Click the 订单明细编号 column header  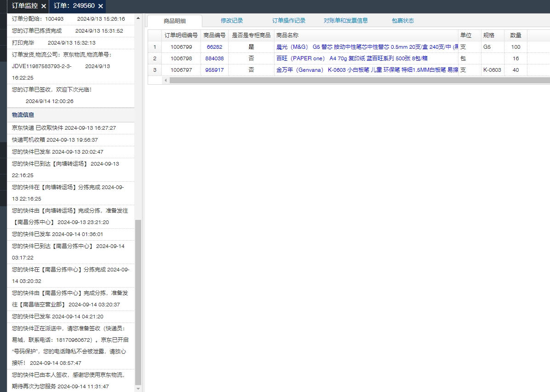181,35
